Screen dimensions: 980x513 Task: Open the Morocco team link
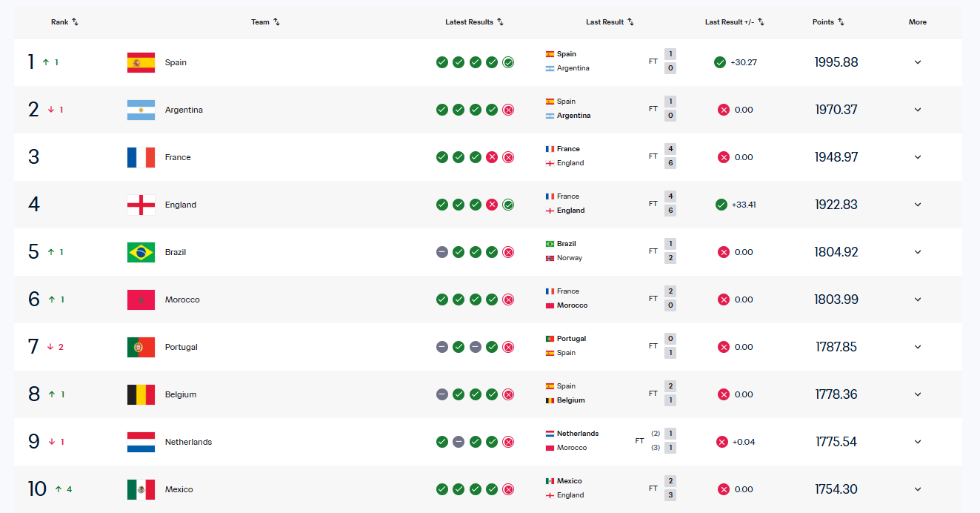point(182,299)
